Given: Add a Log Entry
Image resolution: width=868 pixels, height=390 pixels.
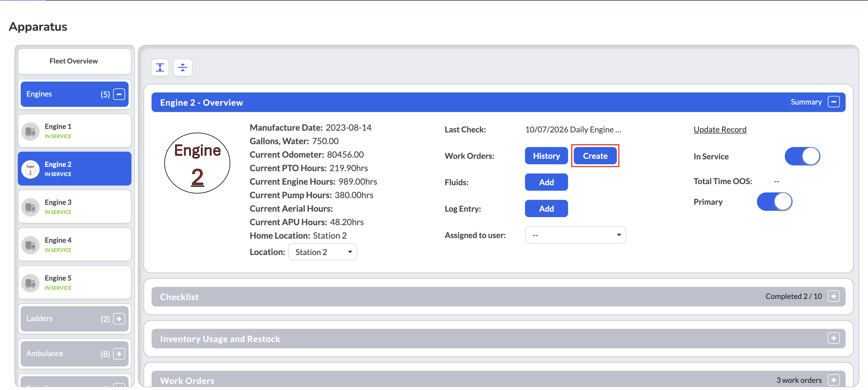Looking at the screenshot, I should [546, 209].
